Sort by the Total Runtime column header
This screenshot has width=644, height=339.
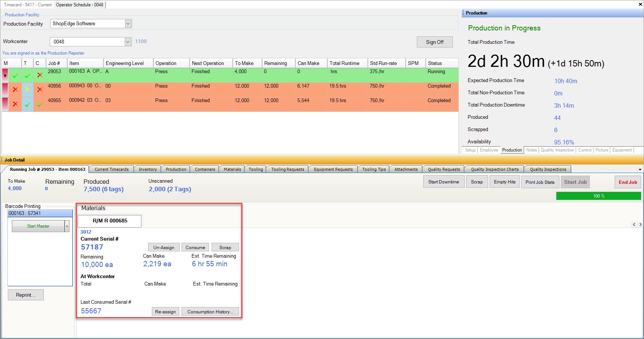click(348, 63)
